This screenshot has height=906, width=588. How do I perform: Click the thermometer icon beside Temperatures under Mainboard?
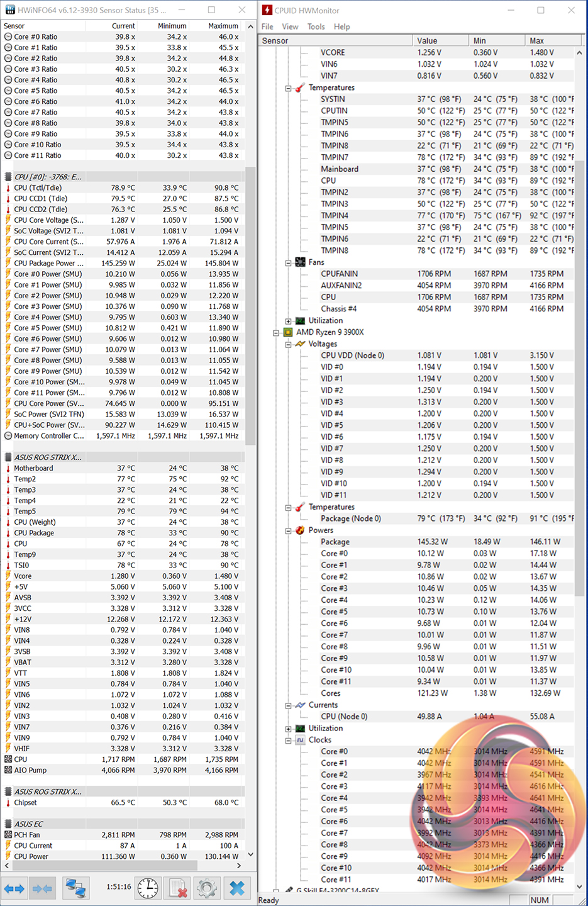[x=301, y=87]
